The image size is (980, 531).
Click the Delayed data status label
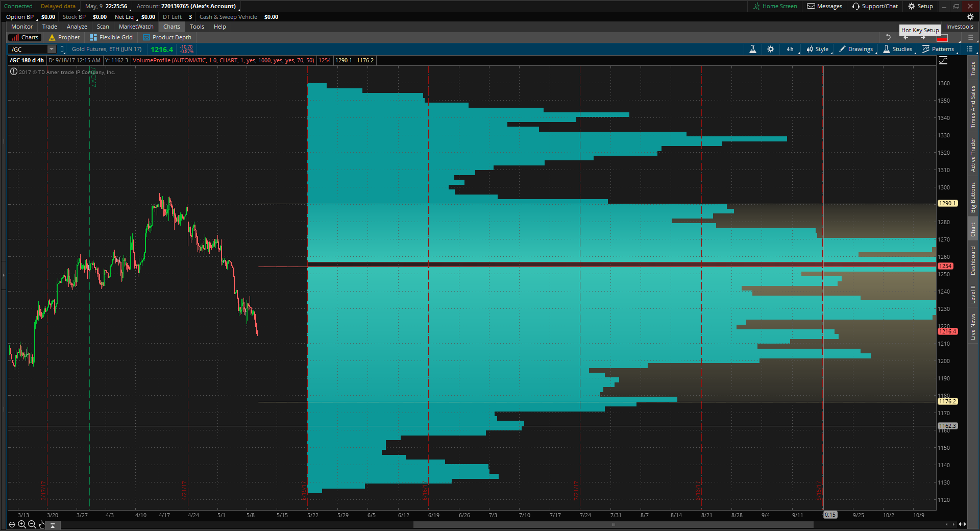(x=58, y=6)
